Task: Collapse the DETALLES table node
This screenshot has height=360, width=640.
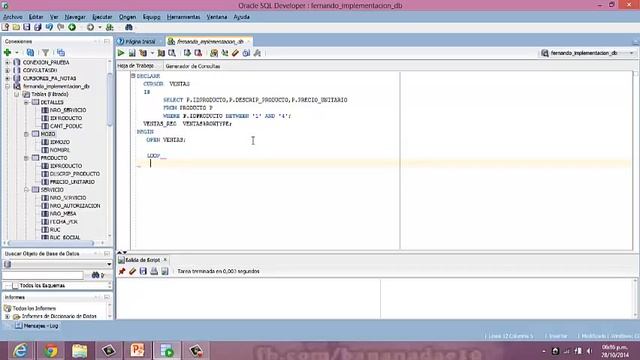Action: [x=27, y=102]
